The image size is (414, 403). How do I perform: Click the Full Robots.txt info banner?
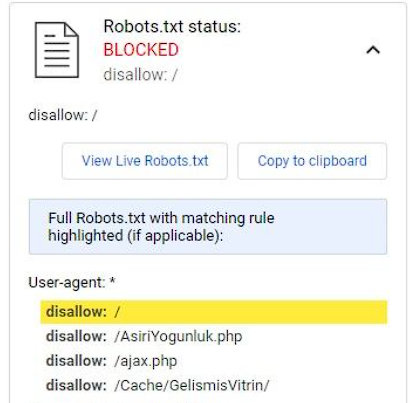208,227
